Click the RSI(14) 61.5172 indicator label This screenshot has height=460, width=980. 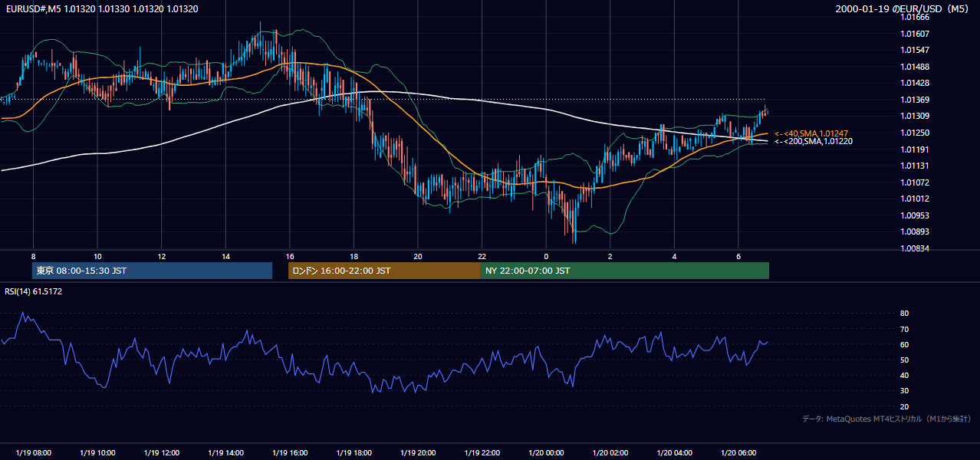(32, 291)
